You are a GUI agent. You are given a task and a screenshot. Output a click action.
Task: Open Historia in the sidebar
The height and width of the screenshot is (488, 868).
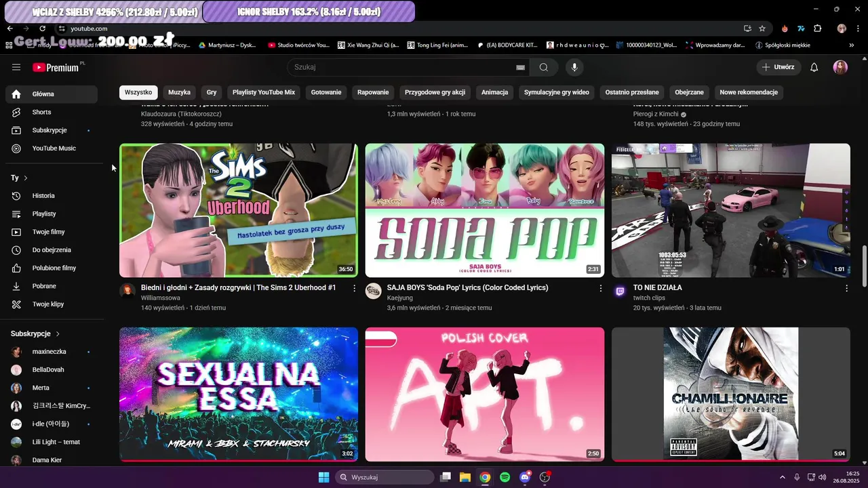pyautogui.click(x=52, y=196)
